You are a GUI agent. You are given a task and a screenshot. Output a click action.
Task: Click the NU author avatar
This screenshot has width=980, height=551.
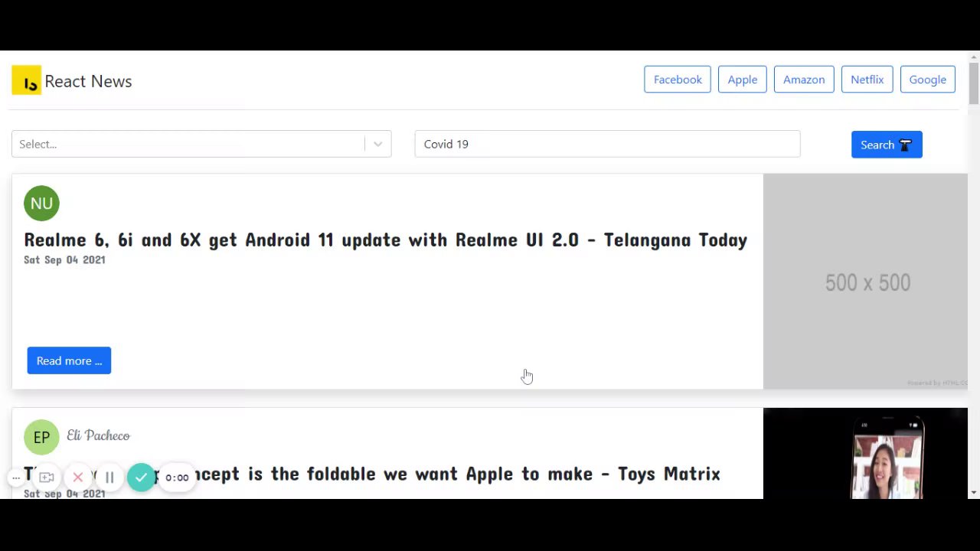click(x=41, y=203)
